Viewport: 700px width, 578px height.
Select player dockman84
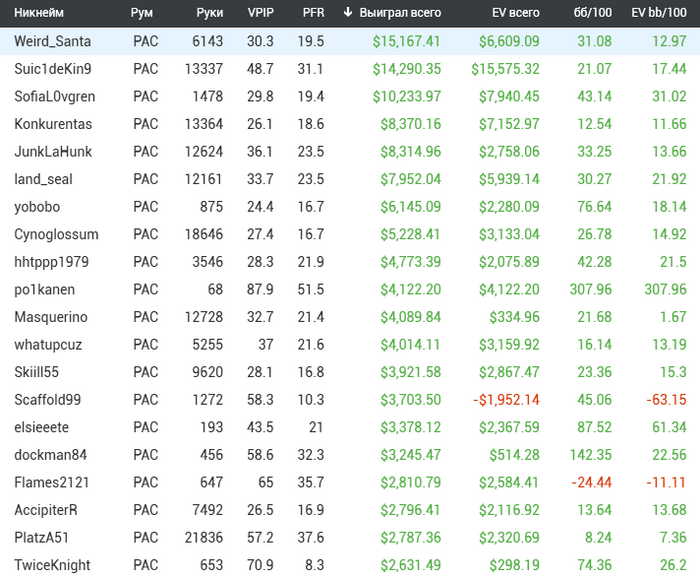pos(50,455)
